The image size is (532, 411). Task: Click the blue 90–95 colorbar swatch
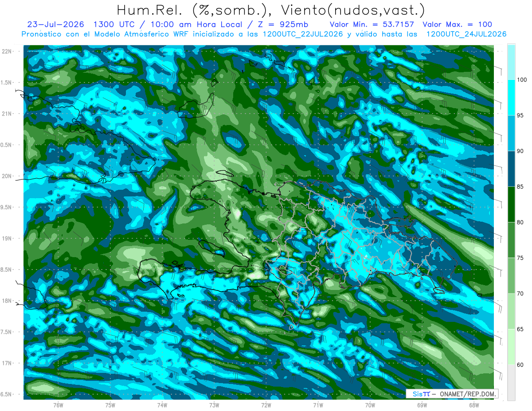coord(511,133)
